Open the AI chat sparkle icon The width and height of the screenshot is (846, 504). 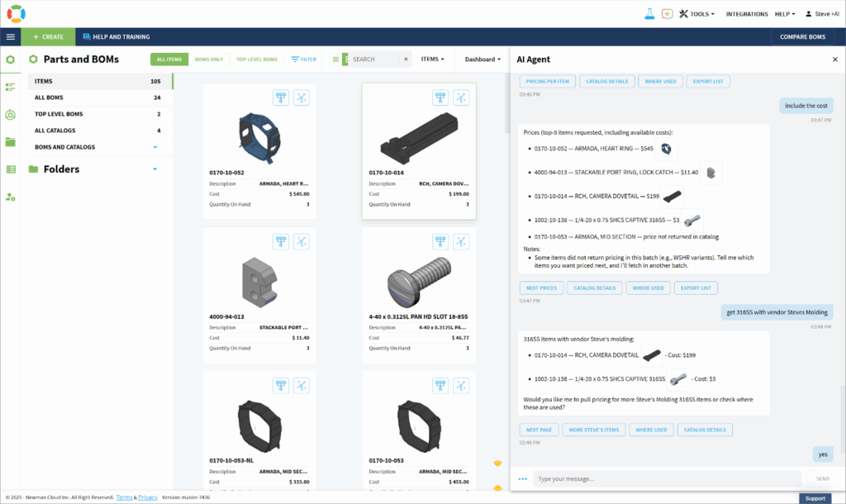pos(666,14)
